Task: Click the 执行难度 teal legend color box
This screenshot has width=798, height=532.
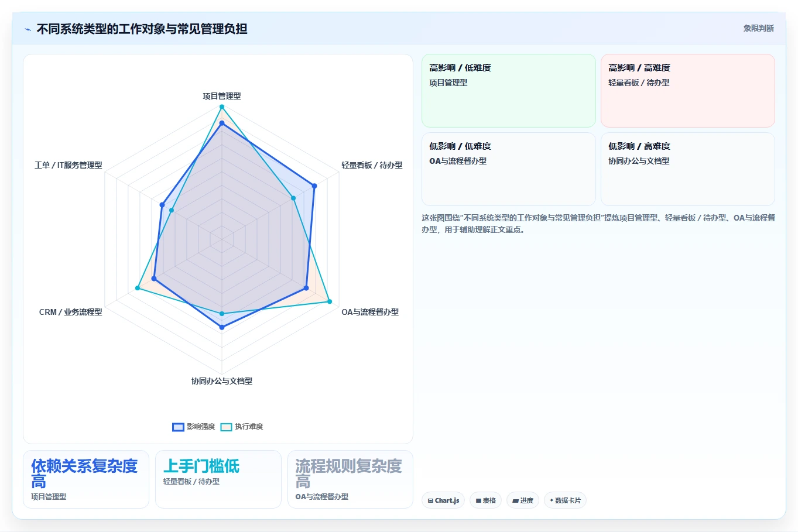Action: [226, 427]
